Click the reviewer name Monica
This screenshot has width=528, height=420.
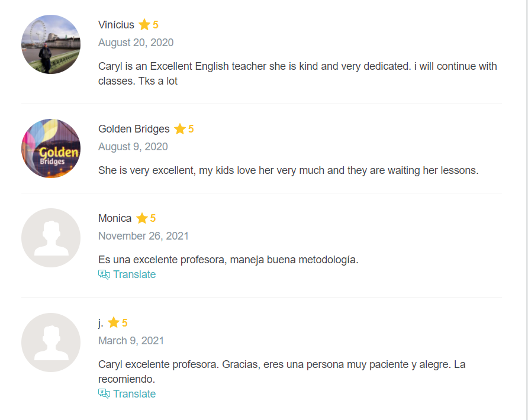click(x=115, y=218)
